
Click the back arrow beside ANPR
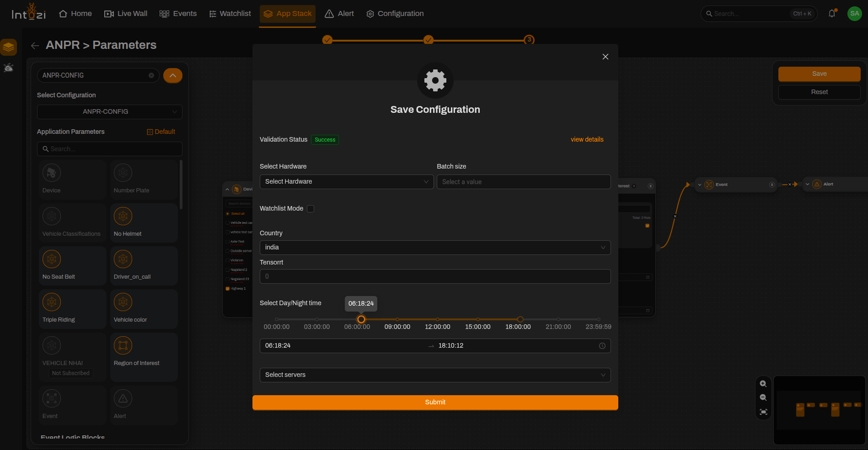coord(35,45)
